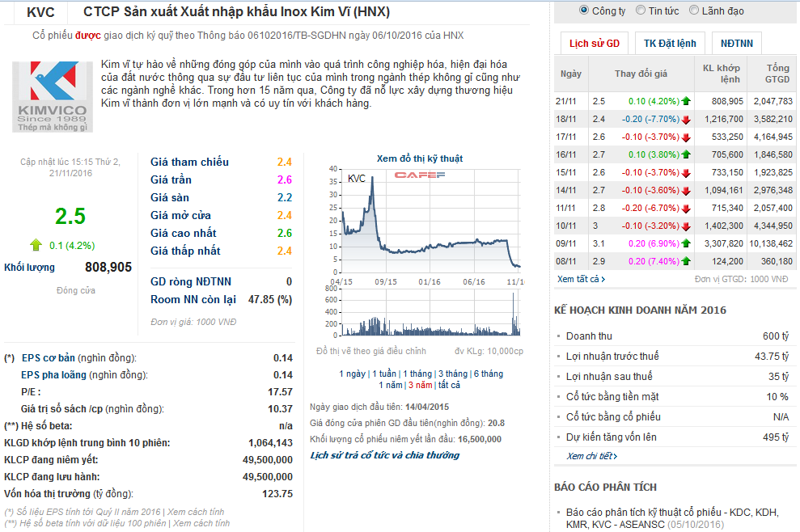Click the up arrow in the 08/11 row

point(686,261)
